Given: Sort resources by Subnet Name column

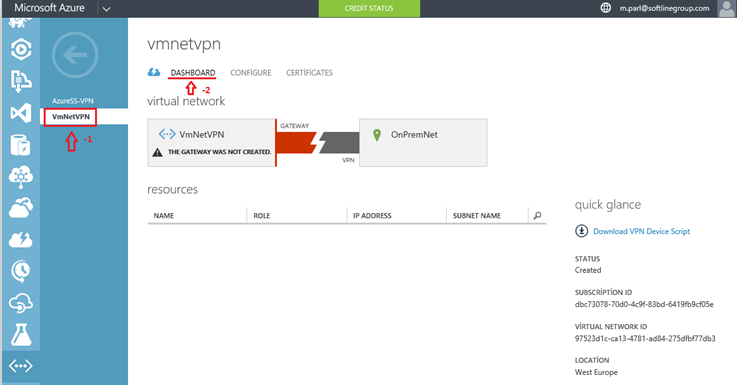Looking at the screenshot, I should pos(477,216).
